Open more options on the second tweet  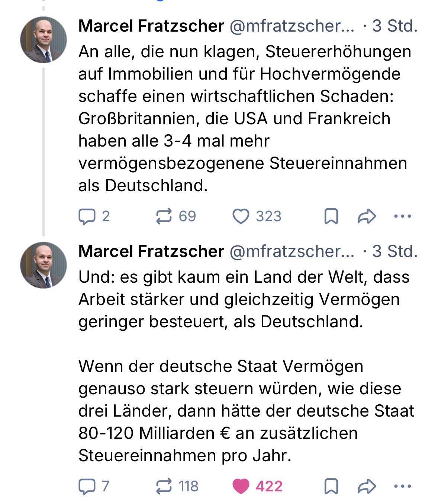(402, 486)
